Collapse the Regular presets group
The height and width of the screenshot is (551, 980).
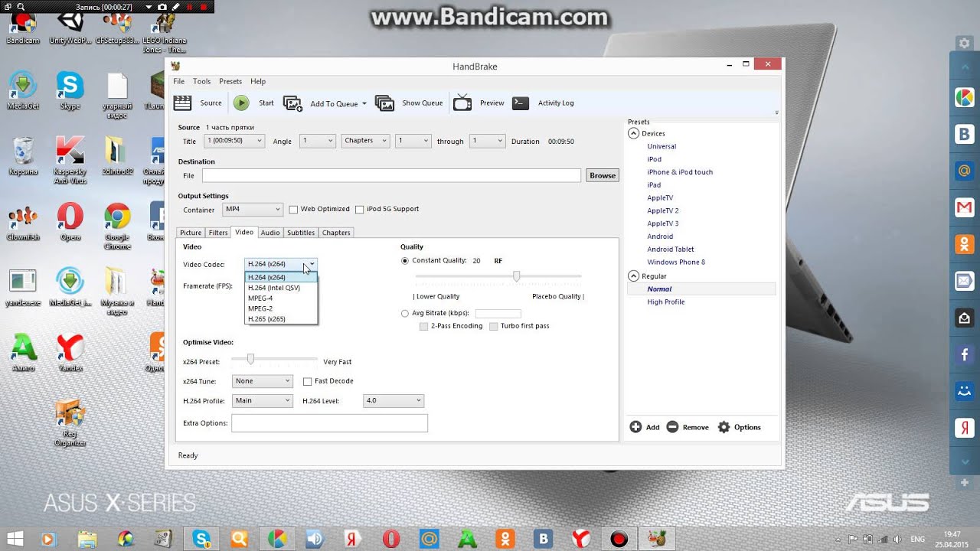click(x=633, y=275)
